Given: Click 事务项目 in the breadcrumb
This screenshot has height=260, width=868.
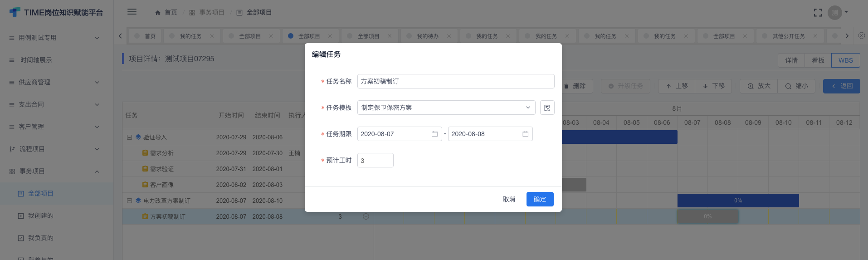Looking at the screenshot, I should (212, 13).
